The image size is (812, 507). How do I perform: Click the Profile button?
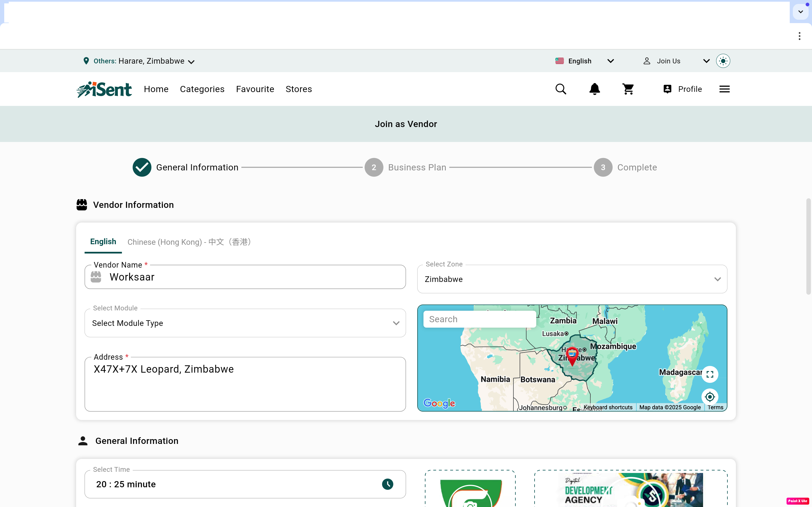coord(683,89)
